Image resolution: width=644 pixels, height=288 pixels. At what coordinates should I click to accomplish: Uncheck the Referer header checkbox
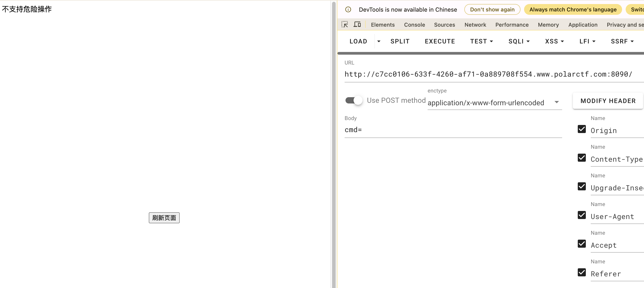point(582,272)
